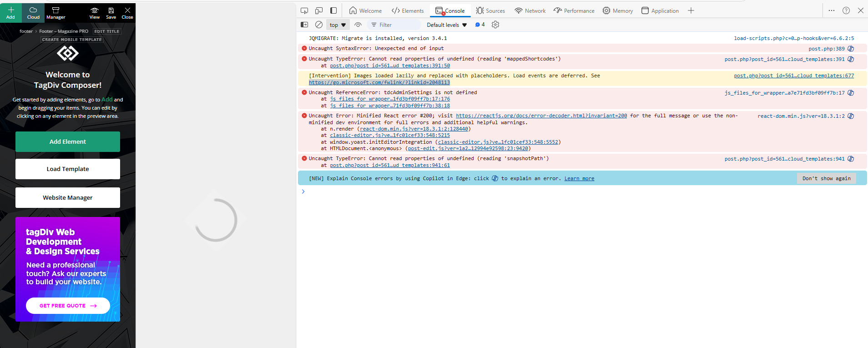Click the green Add Element button
The height and width of the screenshot is (348, 868).
point(68,141)
